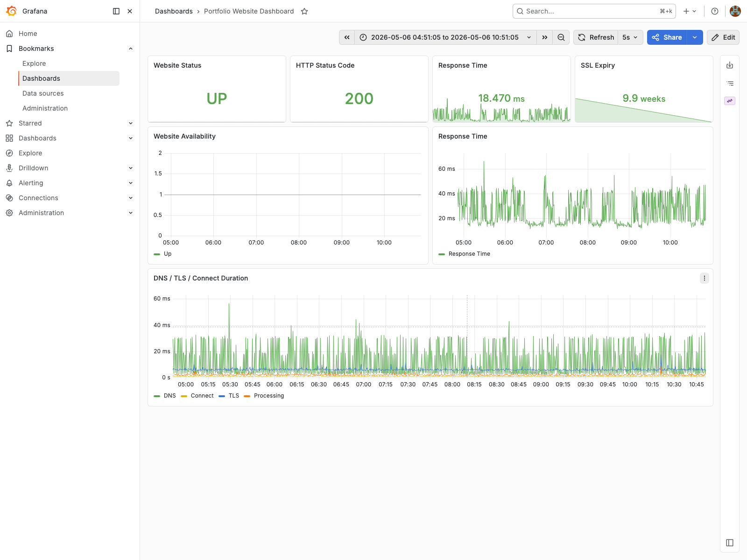Click the Edit dashboard button
The width and height of the screenshot is (747, 560).
tap(723, 37)
